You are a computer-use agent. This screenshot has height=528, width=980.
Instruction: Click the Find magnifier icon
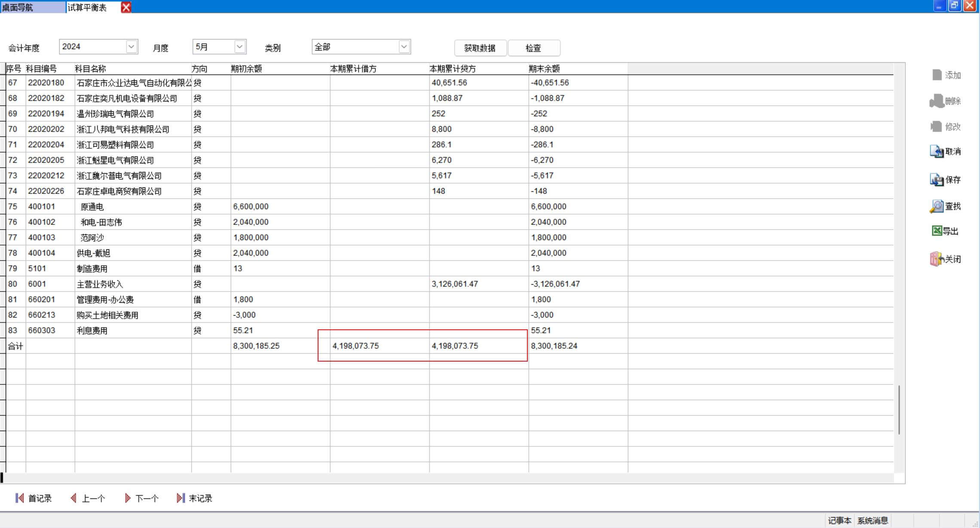pos(937,206)
